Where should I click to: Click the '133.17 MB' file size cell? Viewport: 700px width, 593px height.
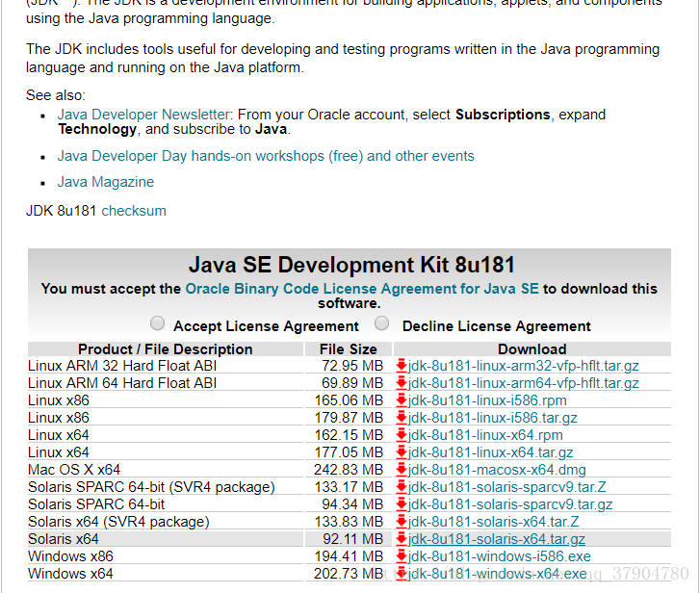tap(349, 487)
